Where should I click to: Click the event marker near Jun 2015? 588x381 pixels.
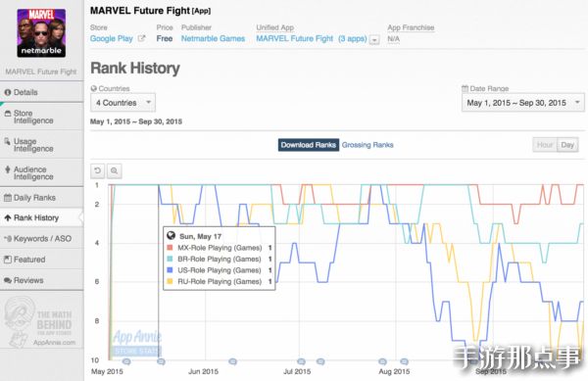tap(233, 361)
